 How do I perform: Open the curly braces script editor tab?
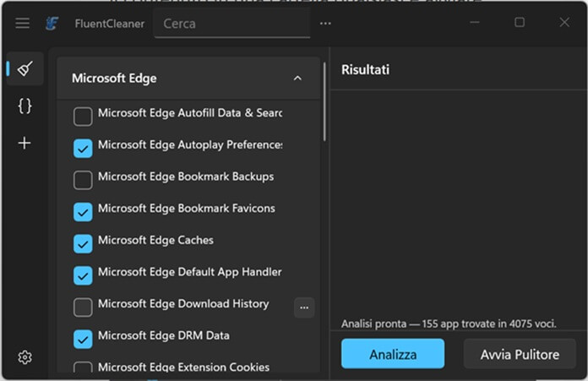[24, 106]
